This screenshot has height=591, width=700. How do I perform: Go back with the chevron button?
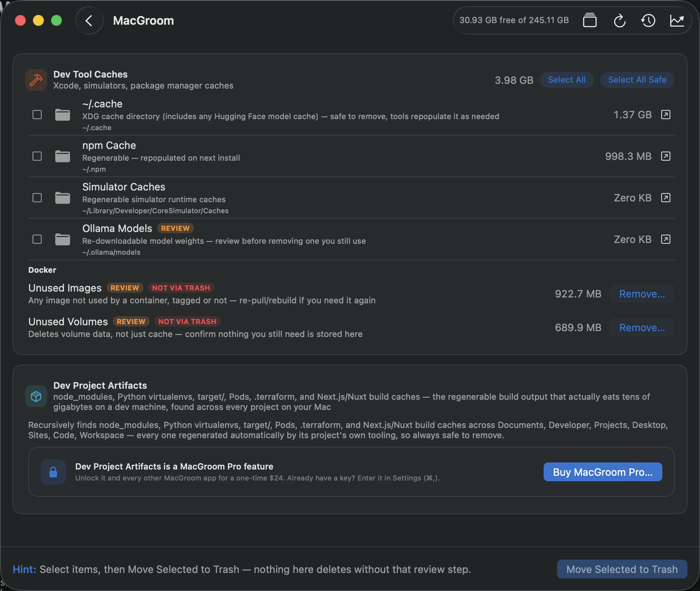[x=89, y=21]
